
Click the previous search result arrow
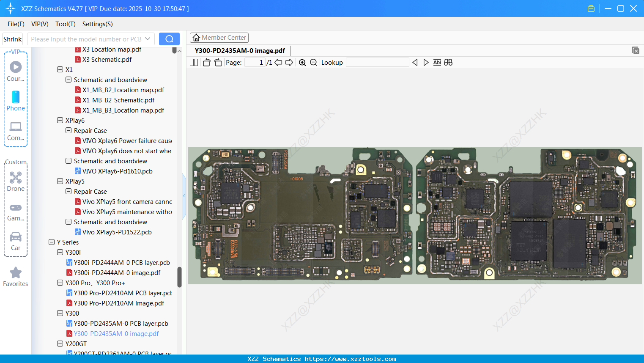(x=415, y=62)
